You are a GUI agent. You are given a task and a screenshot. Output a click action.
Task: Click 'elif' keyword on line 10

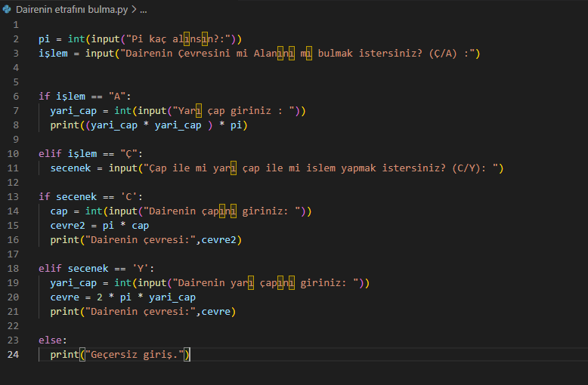click(x=50, y=153)
